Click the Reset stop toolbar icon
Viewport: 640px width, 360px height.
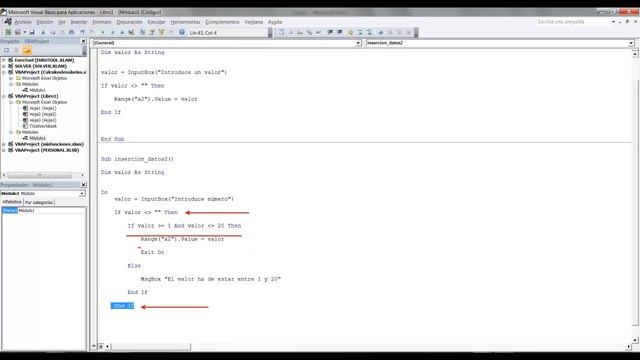point(122,32)
